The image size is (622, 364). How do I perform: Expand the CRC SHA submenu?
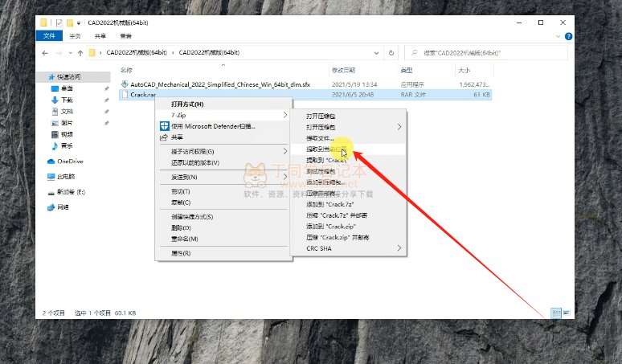click(348, 248)
